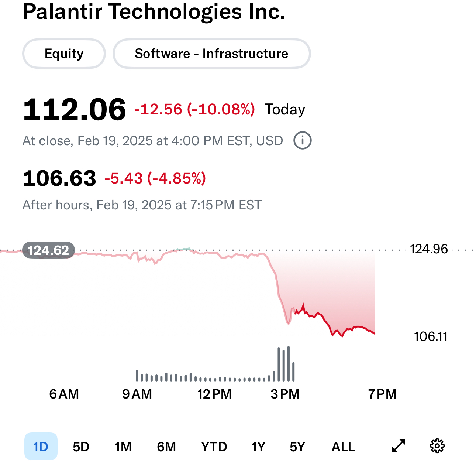Select the 1D time range
The image size is (476, 472).
click(41, 447)
